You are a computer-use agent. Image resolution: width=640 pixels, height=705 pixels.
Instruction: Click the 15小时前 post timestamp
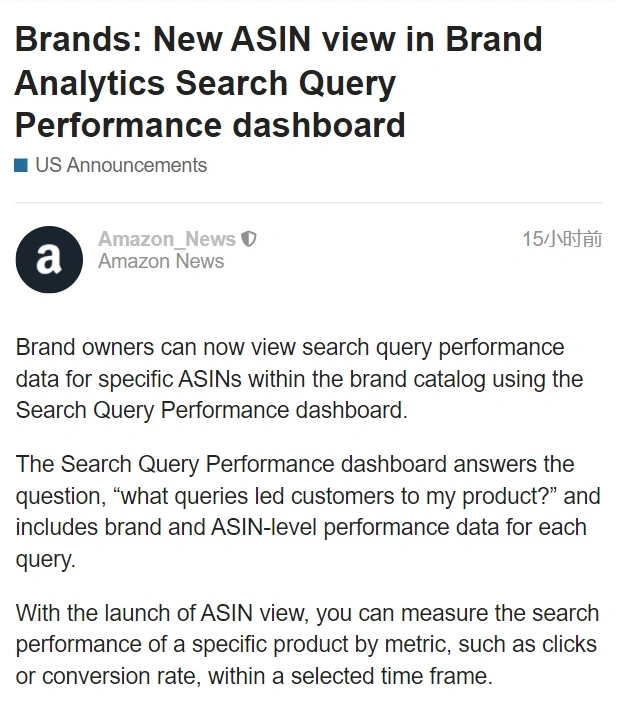[x=562, y=239]
